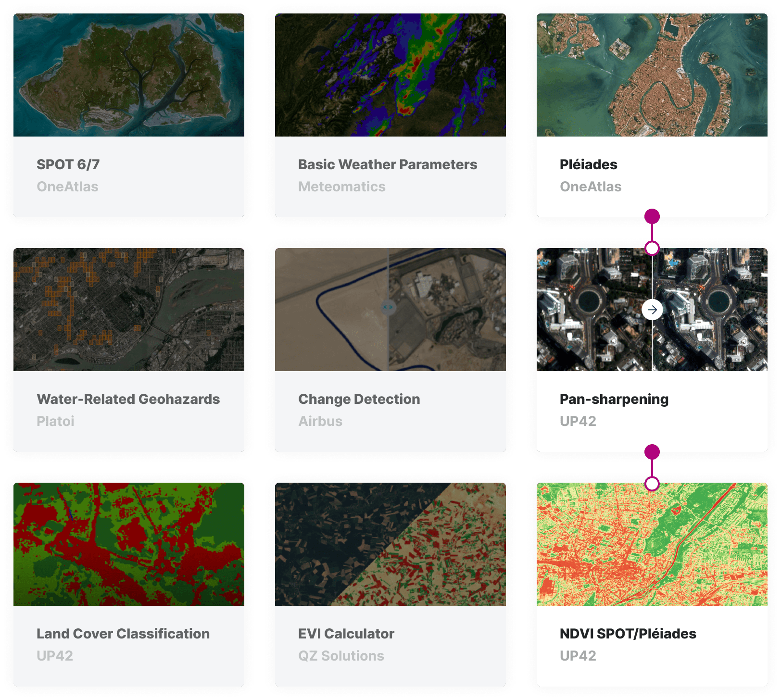Select the Land Cover Classification title
Image resolution: width=781 pixels, height=700 pixels.
click(123, 634)
